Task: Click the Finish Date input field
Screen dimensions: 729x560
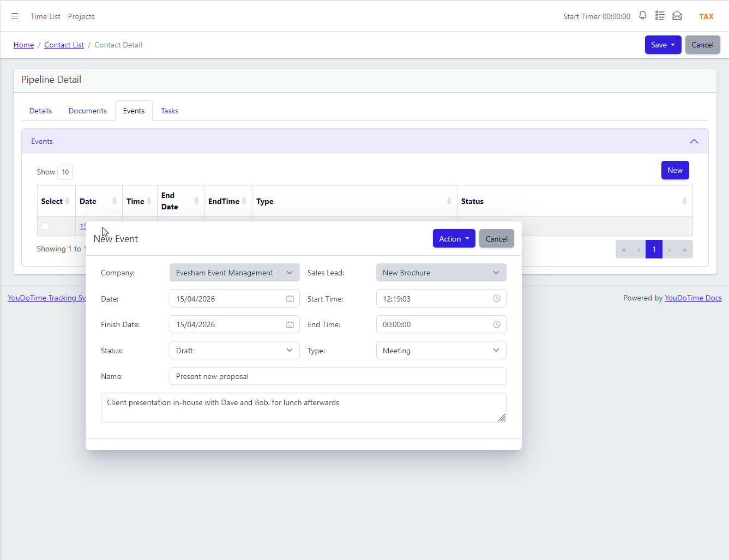Action: [x=234, y=324]
